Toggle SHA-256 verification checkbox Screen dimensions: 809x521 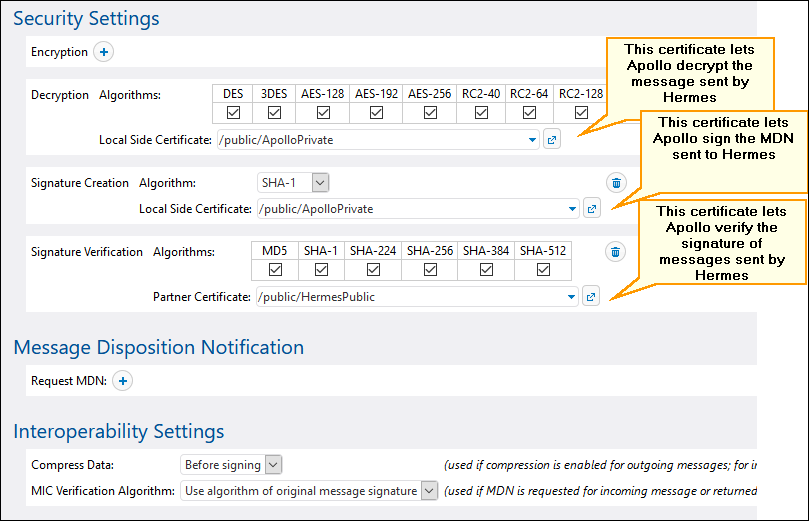tap(430, 270)
